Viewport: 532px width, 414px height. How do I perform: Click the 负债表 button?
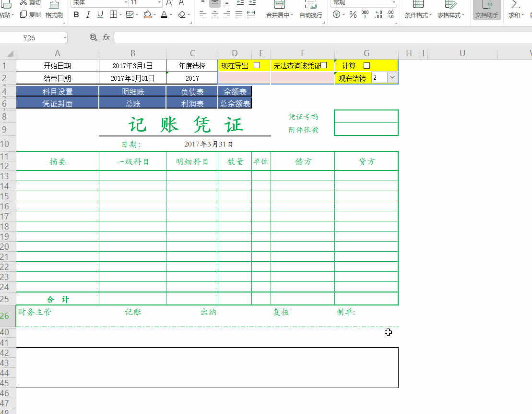click(192, 91)
